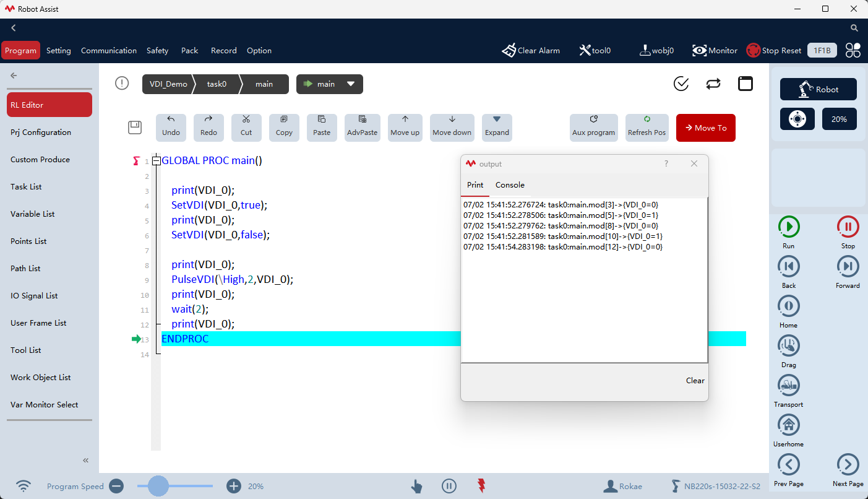Click the Clear Alarm broom icon
The width and height of the screenshot is (868, 499).
pos(509,51)
